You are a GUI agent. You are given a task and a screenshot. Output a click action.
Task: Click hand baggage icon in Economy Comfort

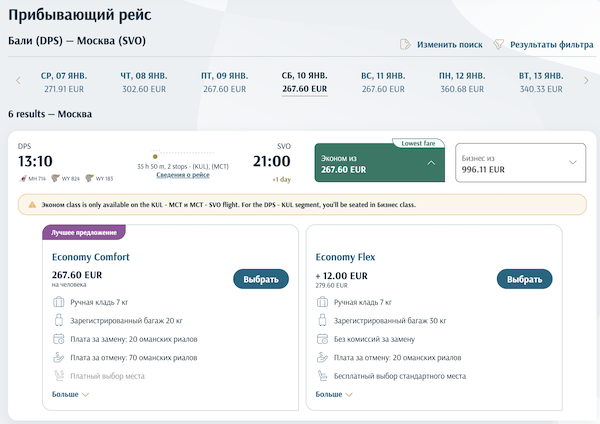[x=57, y=301]
